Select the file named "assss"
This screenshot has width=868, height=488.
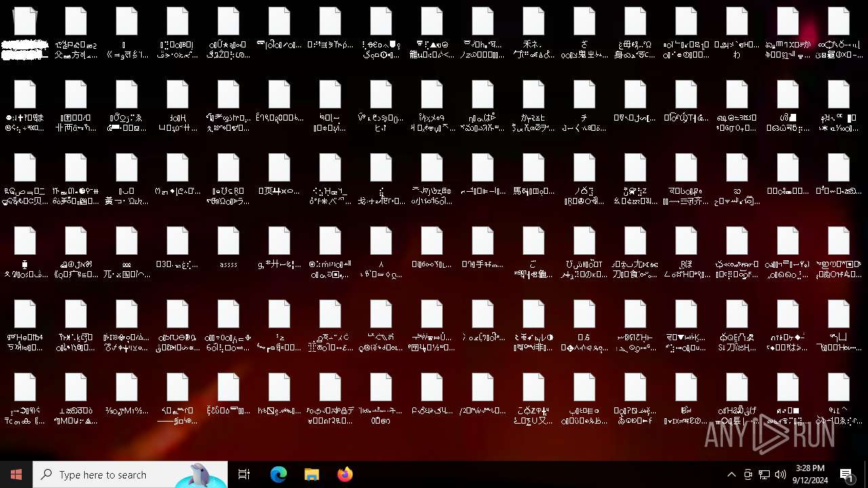point(229,247)
